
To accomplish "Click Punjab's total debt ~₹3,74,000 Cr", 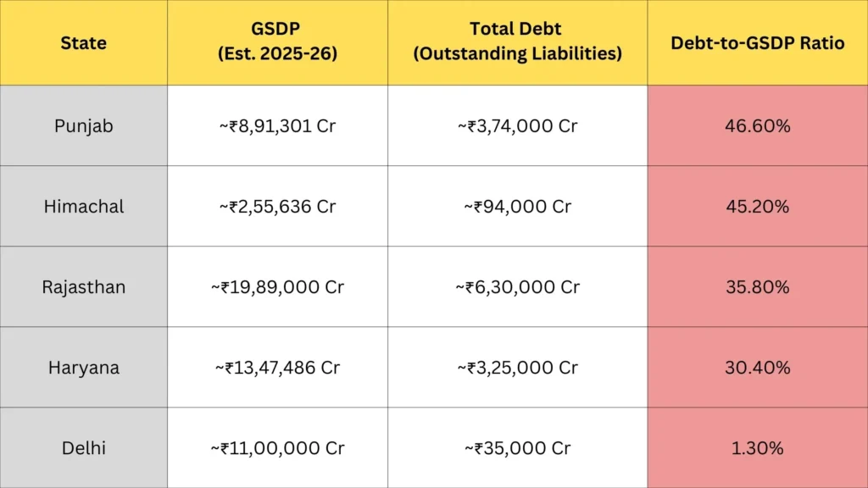I will click(517, 126).
